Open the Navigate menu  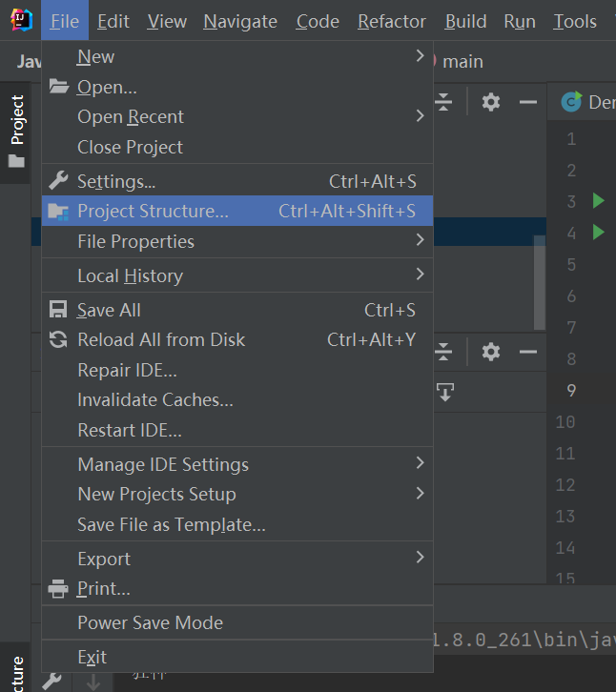coord(240,21)
